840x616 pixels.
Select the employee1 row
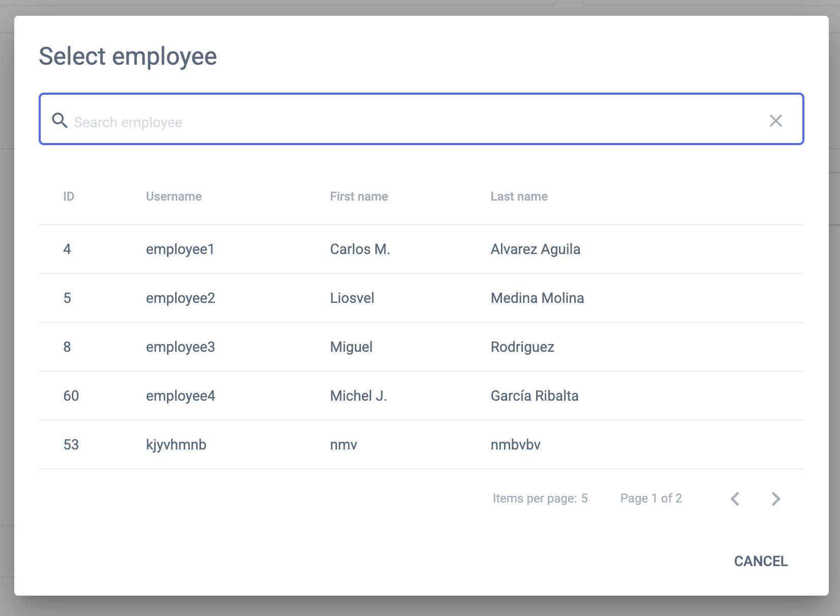coord(180,249)
